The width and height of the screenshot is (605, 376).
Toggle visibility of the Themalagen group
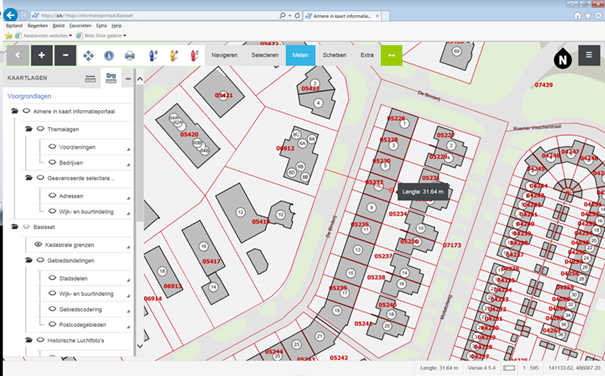click(41, 129)
